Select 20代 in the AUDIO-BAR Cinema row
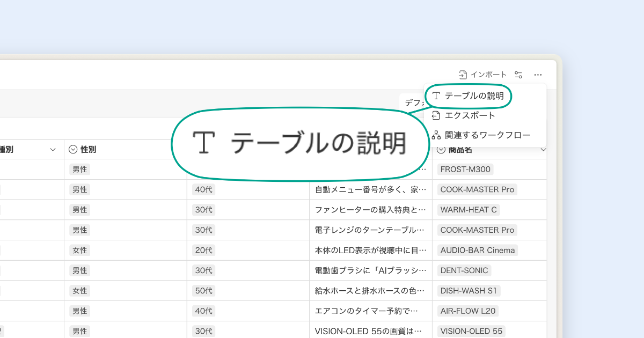644x338 pixels. [x=204, y=250]
